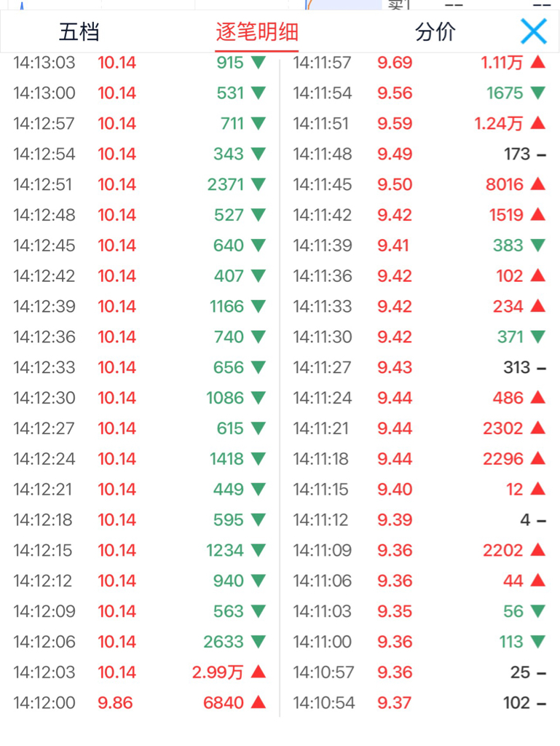560x746 pixels.
Task: Click price 9.86 at 14:12:00
Action: click(116, 703)
